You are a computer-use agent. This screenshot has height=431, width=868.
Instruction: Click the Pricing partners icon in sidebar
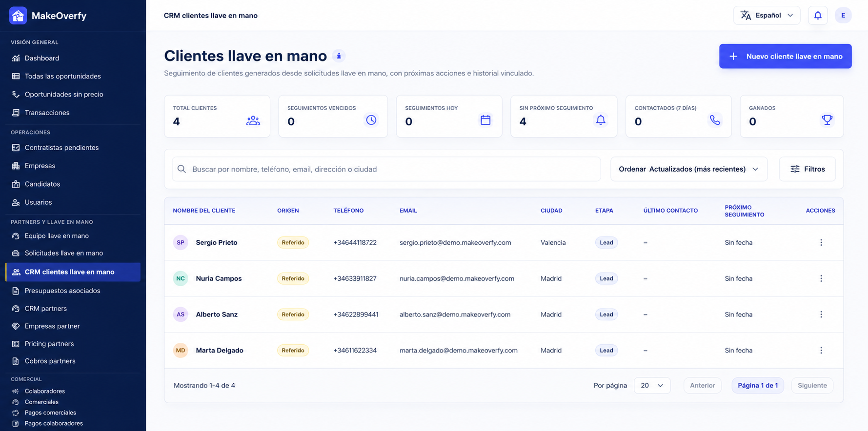tap(16, 344)
